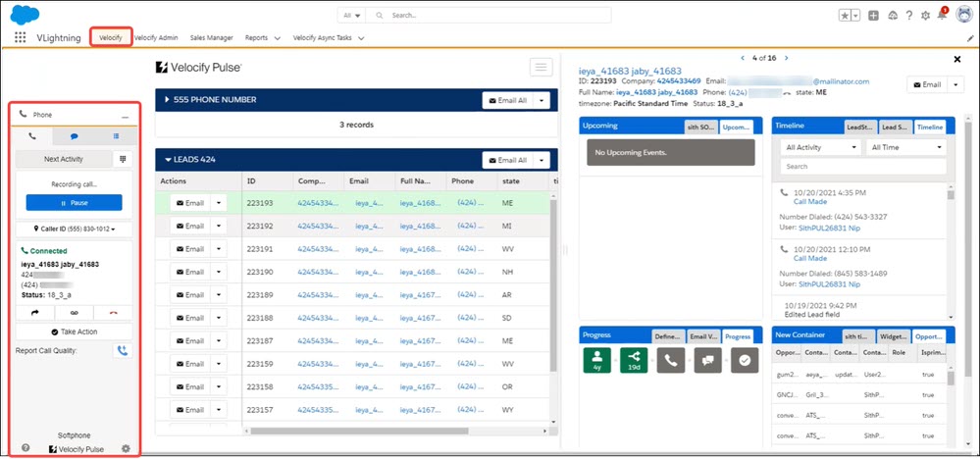Viewport: 980px width, 459px height.
Task: Transfer the call with forward arrow icon
Action: click(34, 313)
